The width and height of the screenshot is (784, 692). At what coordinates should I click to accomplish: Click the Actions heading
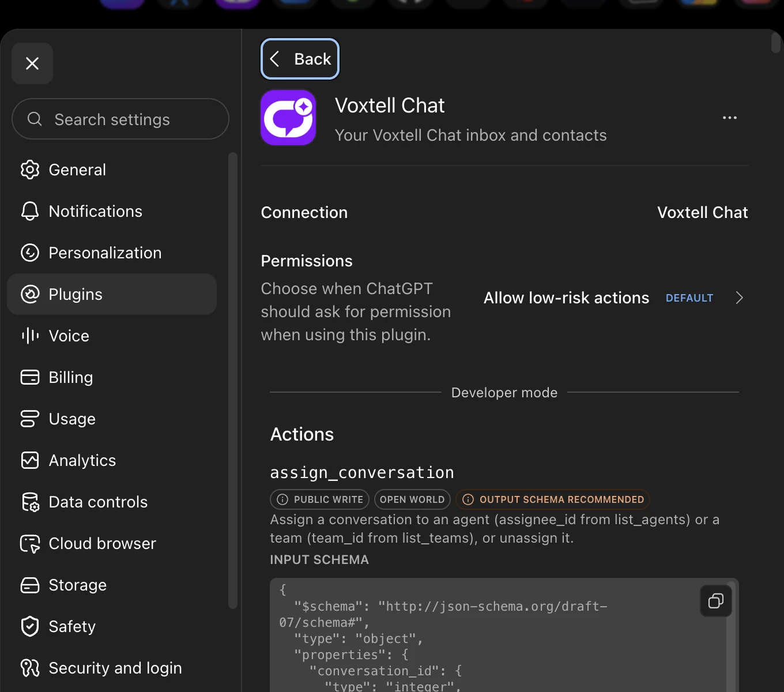[302, 434]
